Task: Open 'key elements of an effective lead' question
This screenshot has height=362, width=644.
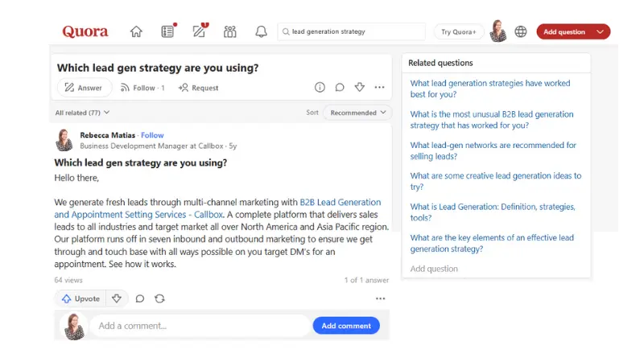Action: (492, 243)
